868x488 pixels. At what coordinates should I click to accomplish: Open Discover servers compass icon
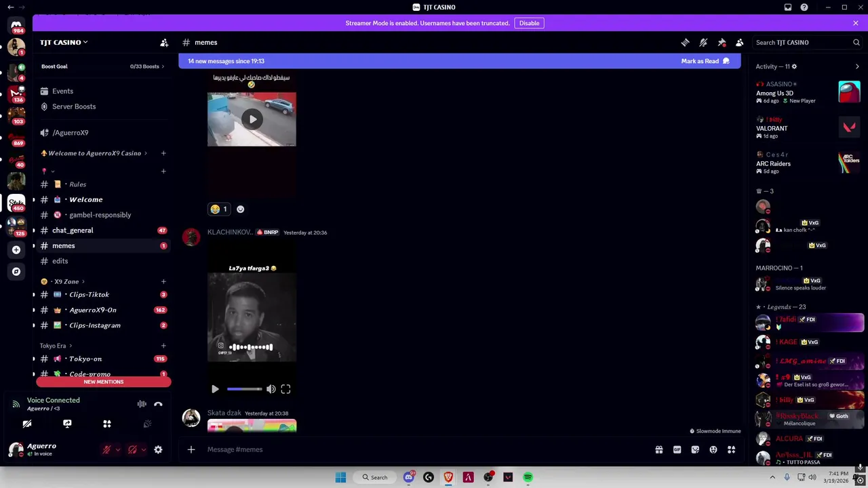16,271
